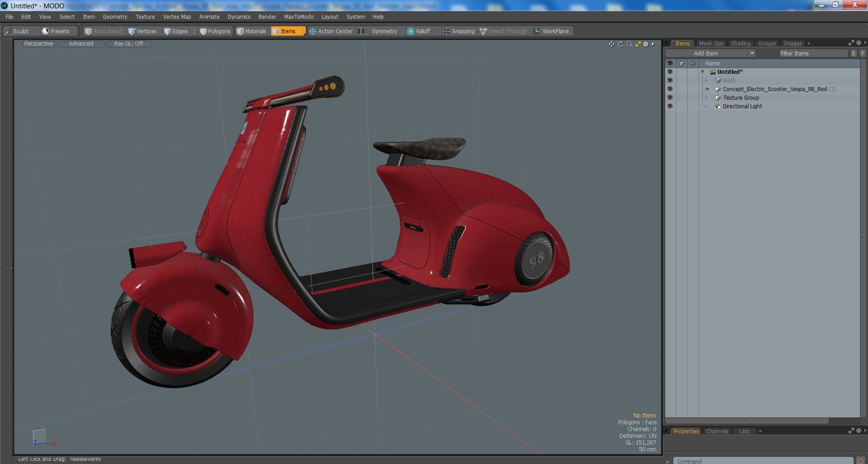Open the Advanced shading style dropdown
Screen dimensions: 868x464
pos(81,44)
